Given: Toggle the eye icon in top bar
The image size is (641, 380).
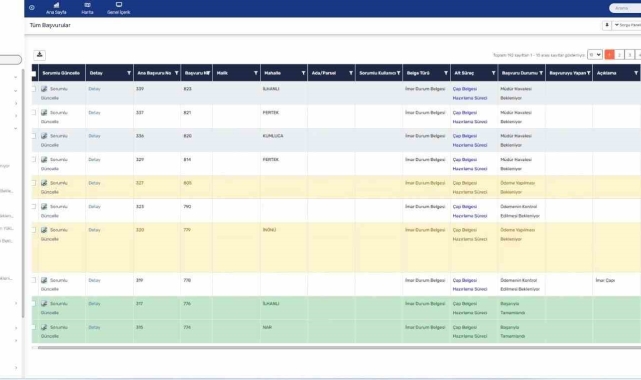Looking at the screenshot, I should click(32, 8).
